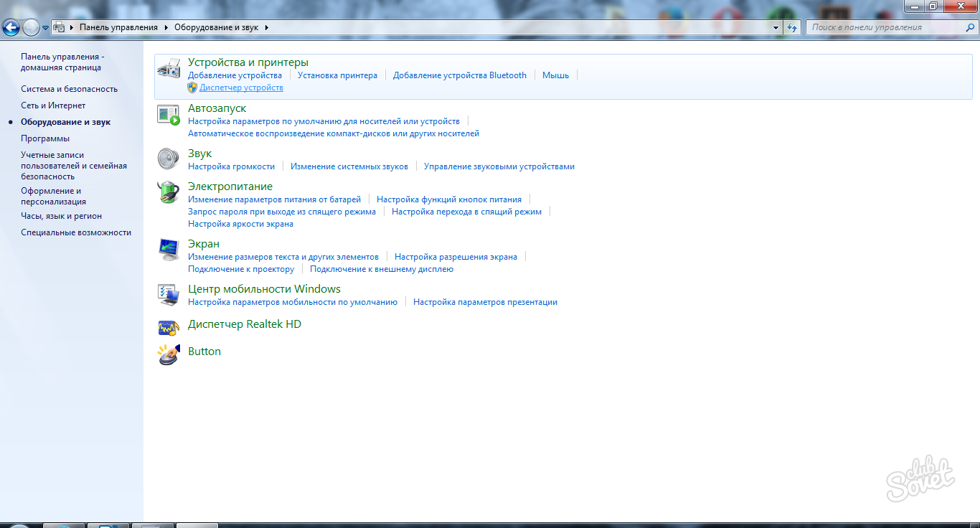Click the Devices and Printers icon
The height and width of the screenshot is (528, 980).
click(x=169, y=69)
